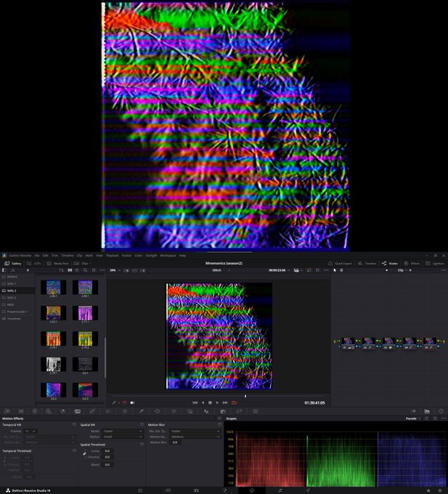Toggle the Clips thumbnail strip
Image resolution: width=448 pixels, height=494 pixels.
click(x=82, y=264)
